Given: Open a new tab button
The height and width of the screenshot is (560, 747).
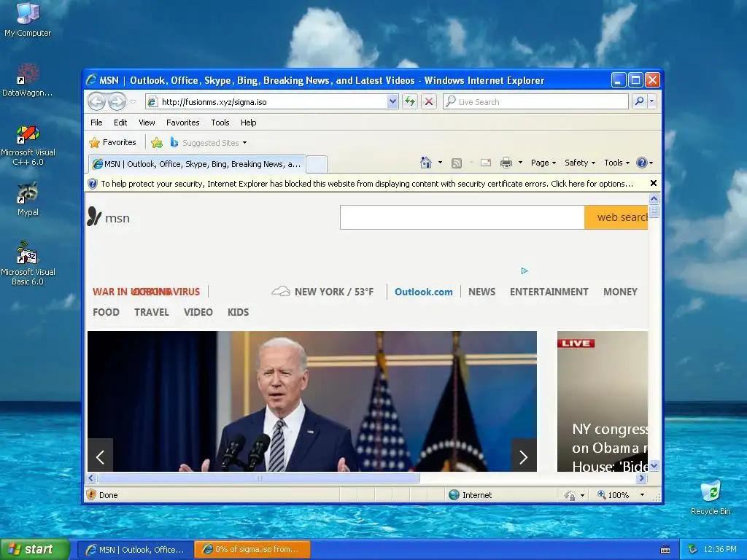Looking at the screenshot, I should pyautogui.click(x=317, y=164).
